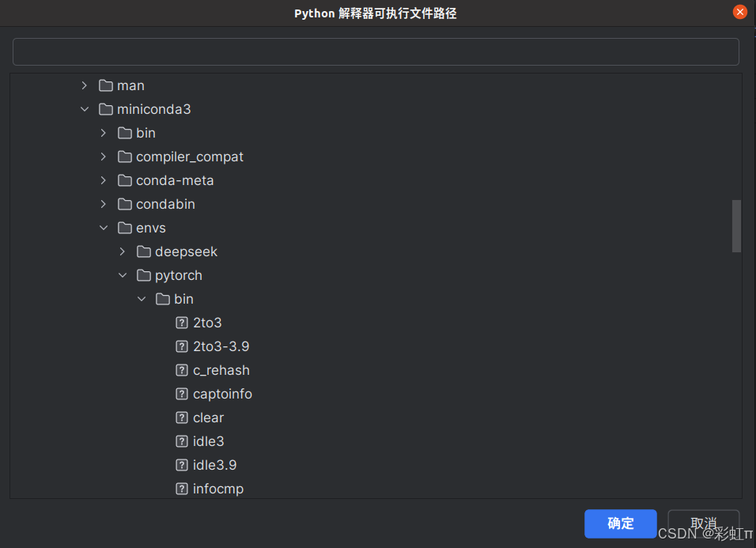Select the miniconda3 folder icon
The image size is (756, 548).
pyautogui.click(x=106, y=109)
